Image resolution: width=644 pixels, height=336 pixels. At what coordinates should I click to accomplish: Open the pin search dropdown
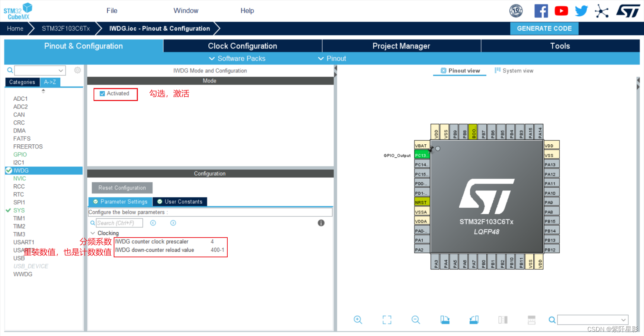click(x=623, y=320)
